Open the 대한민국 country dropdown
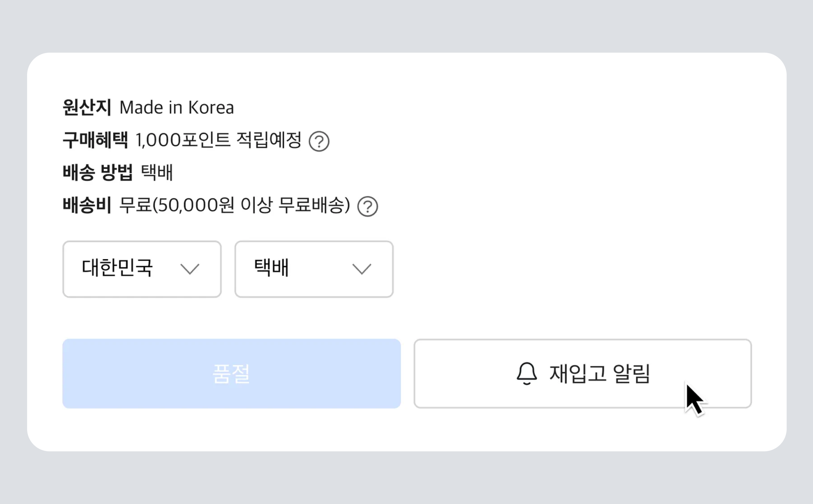This screenshot has height=504, width=813. coord(142,269)
